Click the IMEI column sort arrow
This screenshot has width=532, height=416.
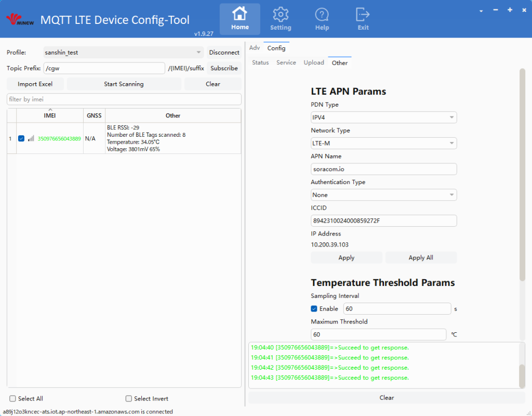50,110
